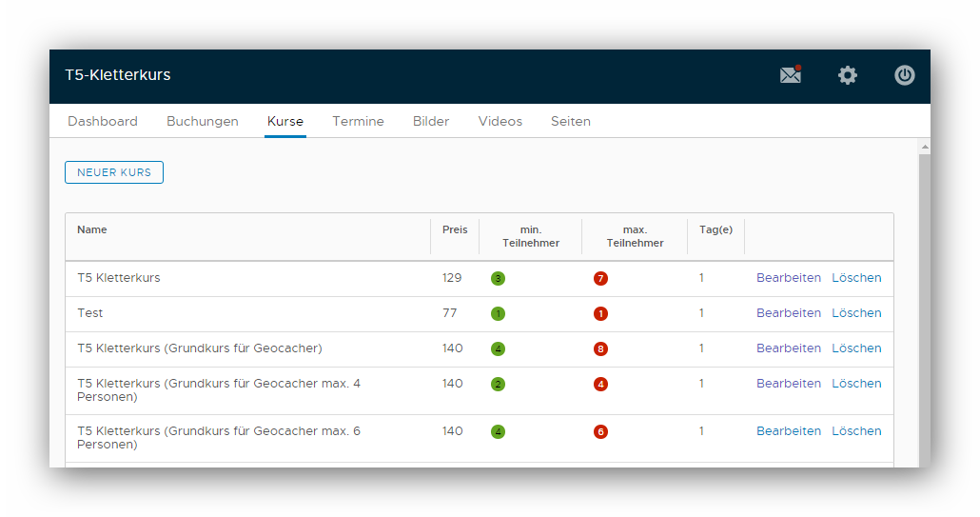Click red badge 6 in max. 6 Personen row

(x=600, y=432)
